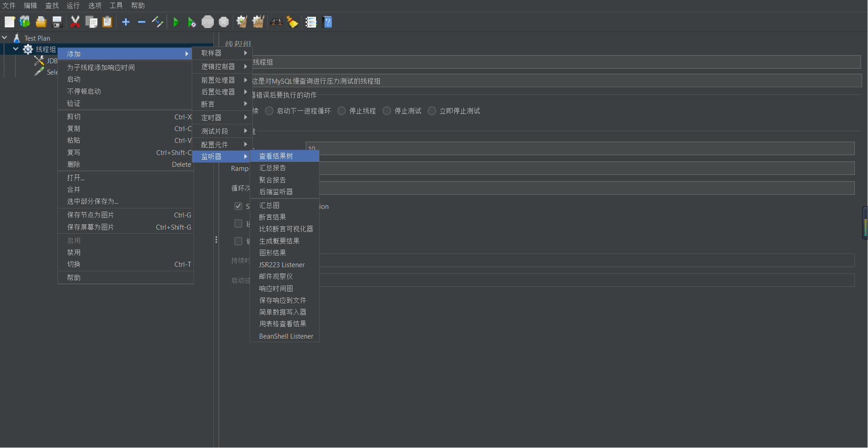Select the 停止线程 radio button
868x448 pixels.
click(341, 111)
